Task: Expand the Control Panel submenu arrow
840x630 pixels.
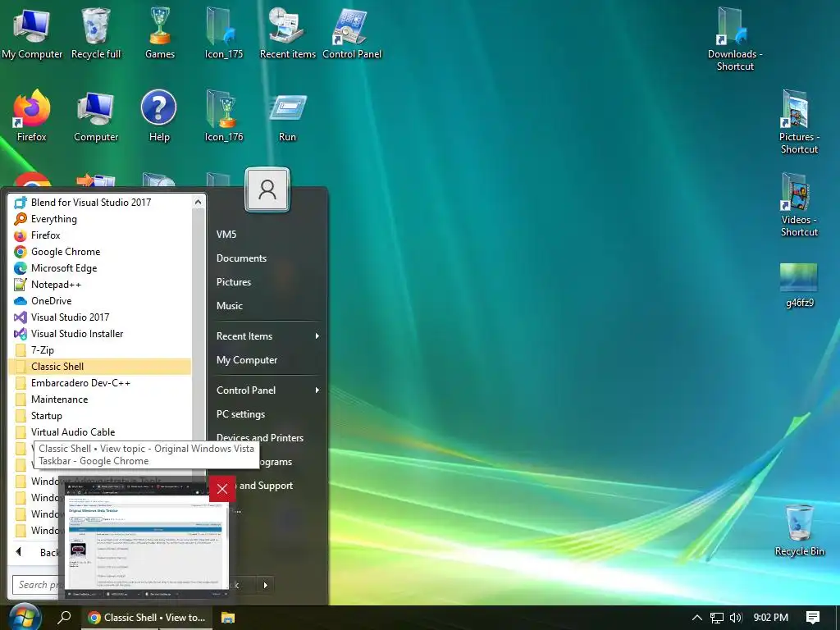Action: [x=317, y=390]
